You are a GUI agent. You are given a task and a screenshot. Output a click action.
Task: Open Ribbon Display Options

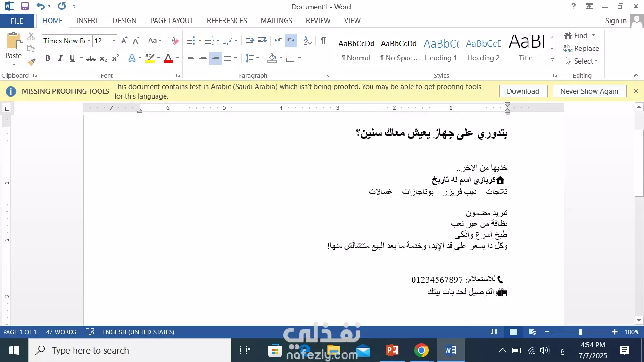pyautogui.click(x=589, y=7)
